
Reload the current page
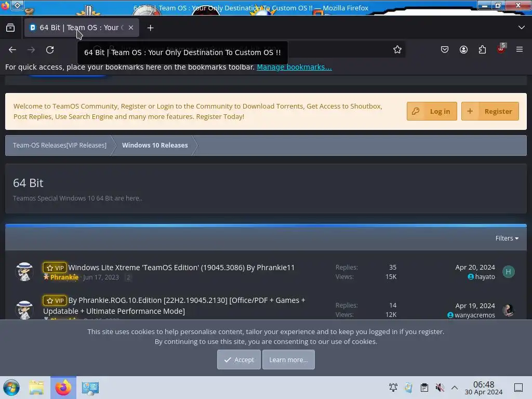click(x=50, y=50)
